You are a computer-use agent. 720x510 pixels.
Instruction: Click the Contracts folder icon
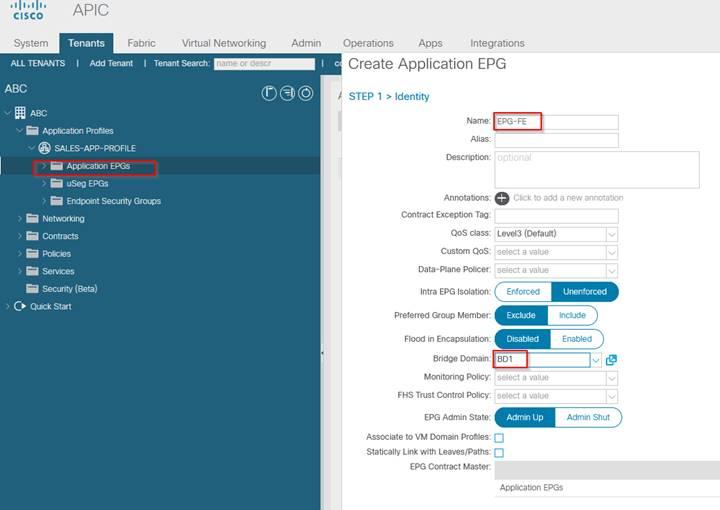(32, 236)
